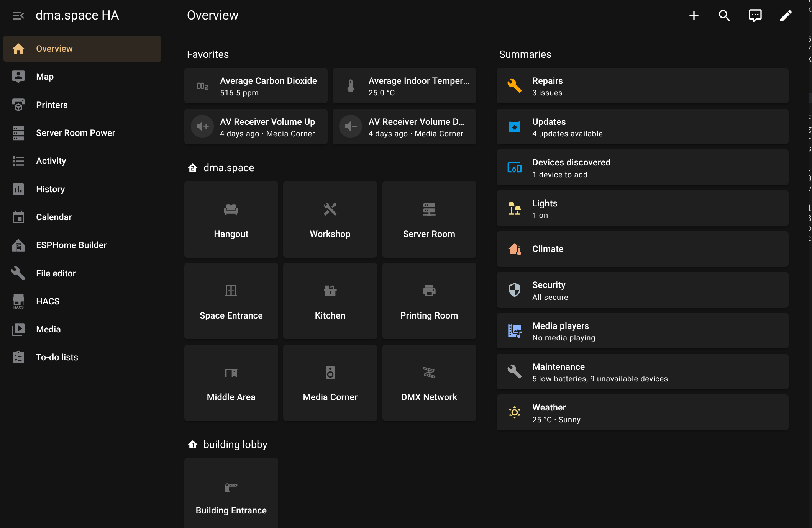812x528 pixels.
Task: Click the sunny Weather icon
Action: point(514,412)
